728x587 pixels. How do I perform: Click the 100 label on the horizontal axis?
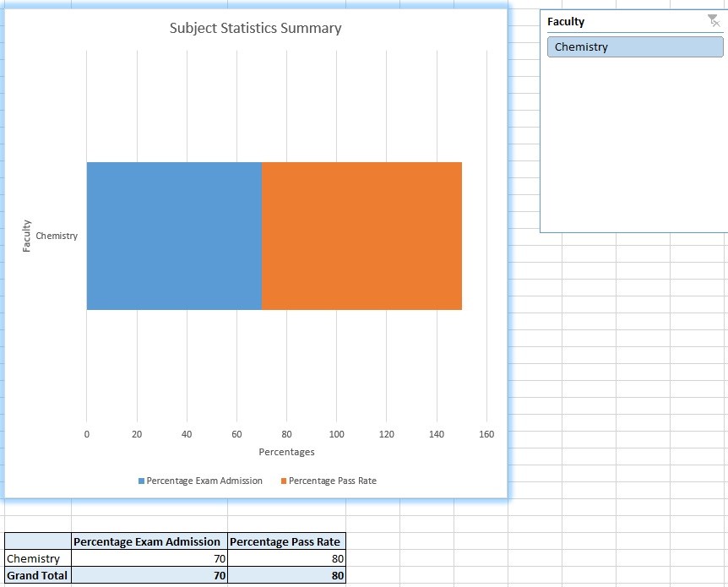coord(336,434)
